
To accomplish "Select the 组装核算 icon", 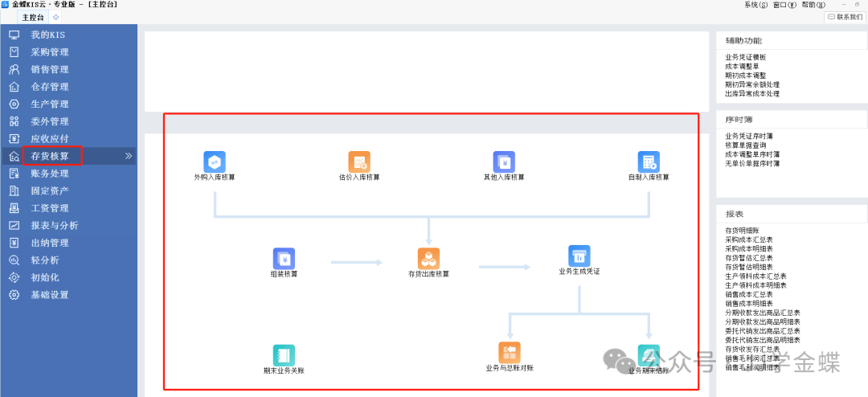I will [284, 259].
